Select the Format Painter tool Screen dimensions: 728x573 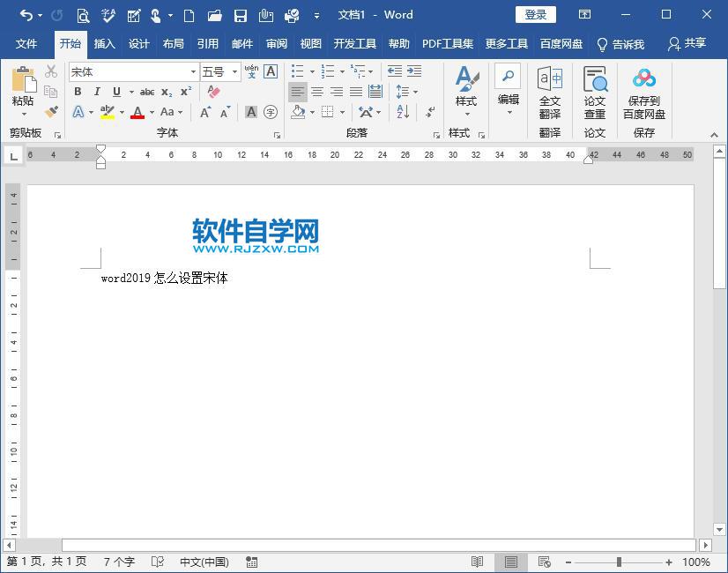(x=51, y=112)
